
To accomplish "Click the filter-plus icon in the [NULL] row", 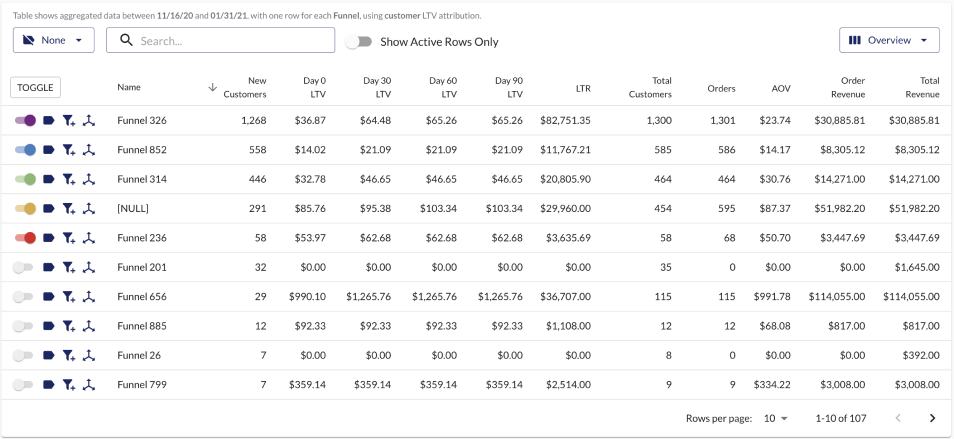I will tap(68, 209).
